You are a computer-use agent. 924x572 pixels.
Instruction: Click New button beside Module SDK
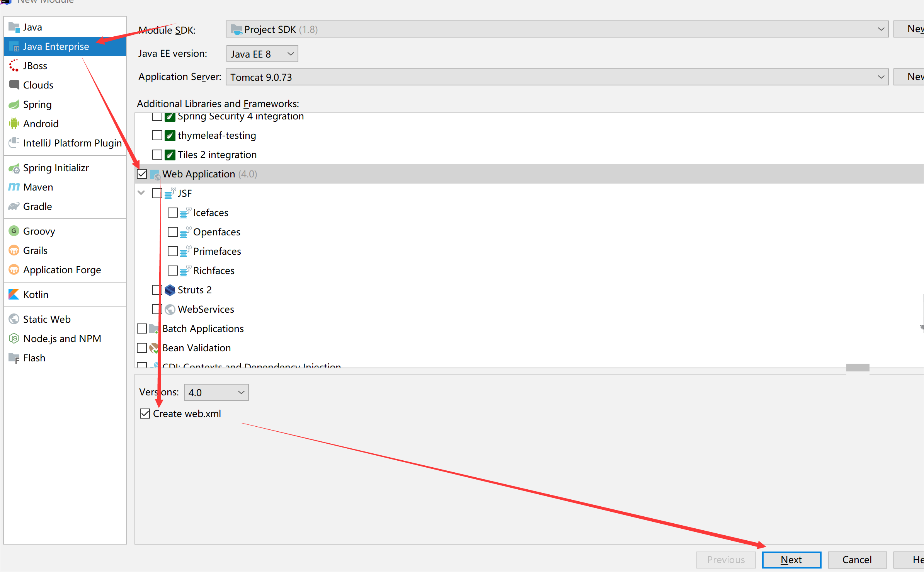pyautogui.click(x=909, y=29)
